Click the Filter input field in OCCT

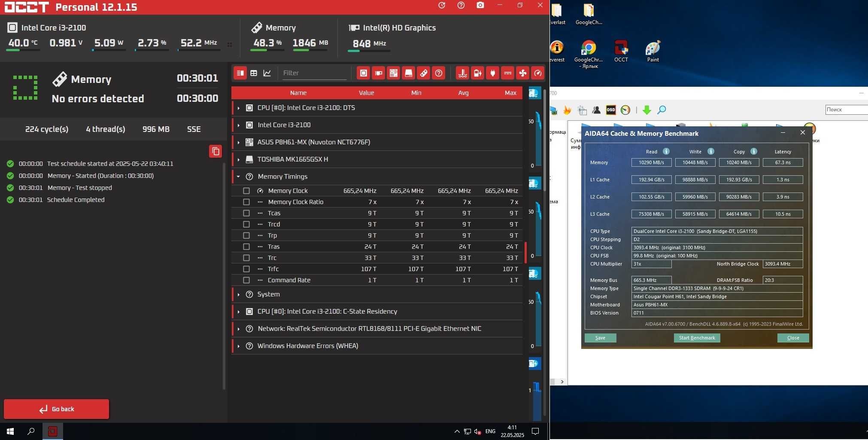pyautogui.click(x=314, y=73)
